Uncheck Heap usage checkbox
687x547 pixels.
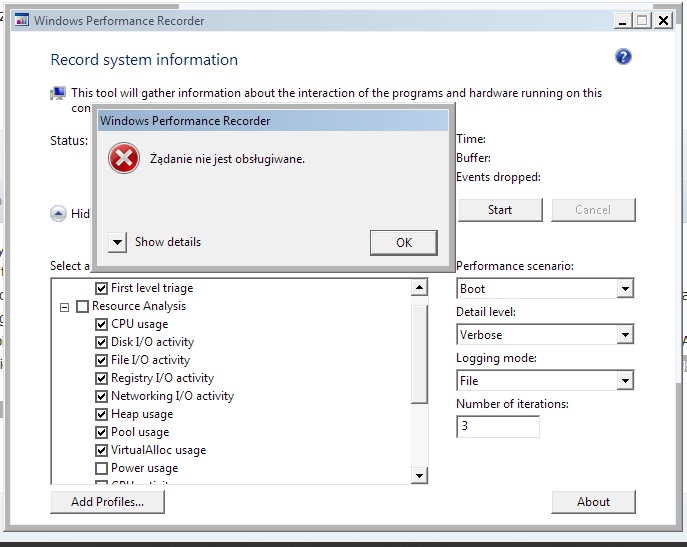[101, 414]
